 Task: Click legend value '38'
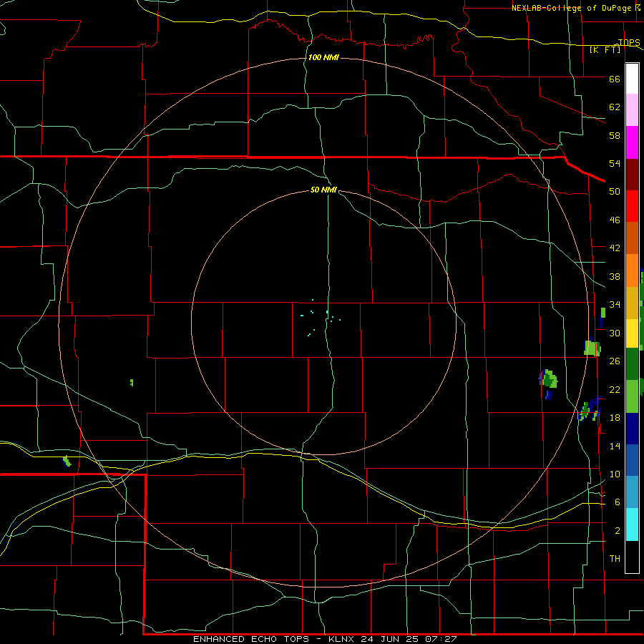click(x=615, y=277)
